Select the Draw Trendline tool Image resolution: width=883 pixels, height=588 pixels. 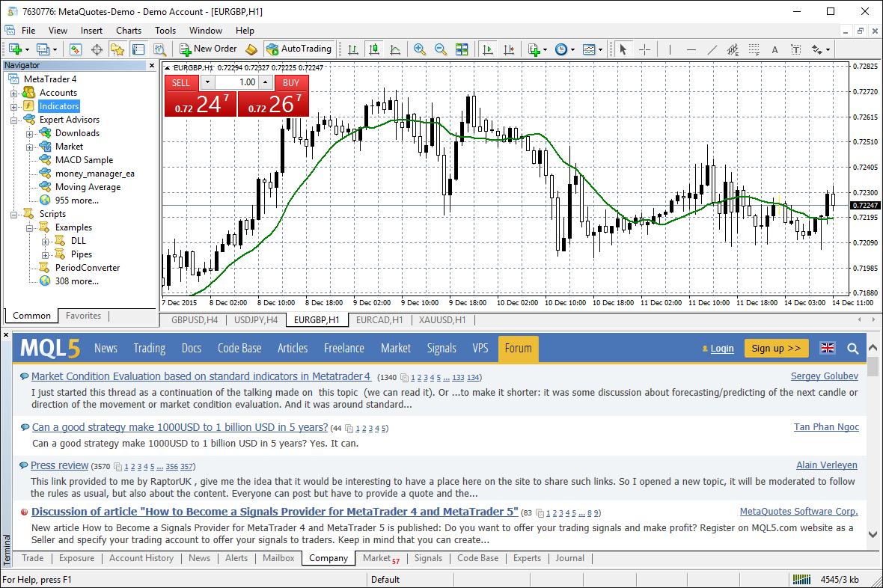click(712, 49)
